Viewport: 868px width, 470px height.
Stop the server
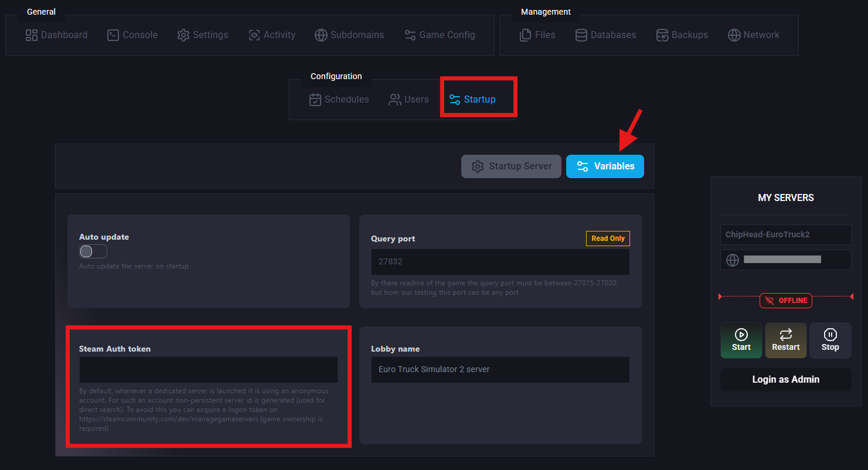click(x=830, y=340)
